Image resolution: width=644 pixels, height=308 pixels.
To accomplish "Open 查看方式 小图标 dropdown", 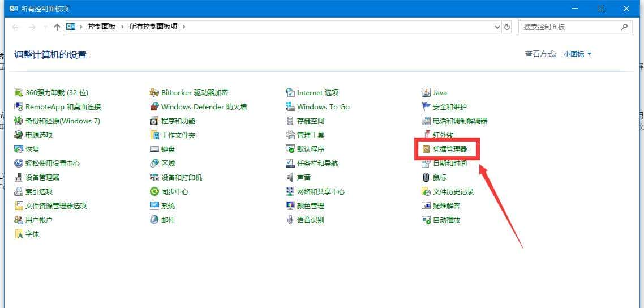I will pos(577,54).
